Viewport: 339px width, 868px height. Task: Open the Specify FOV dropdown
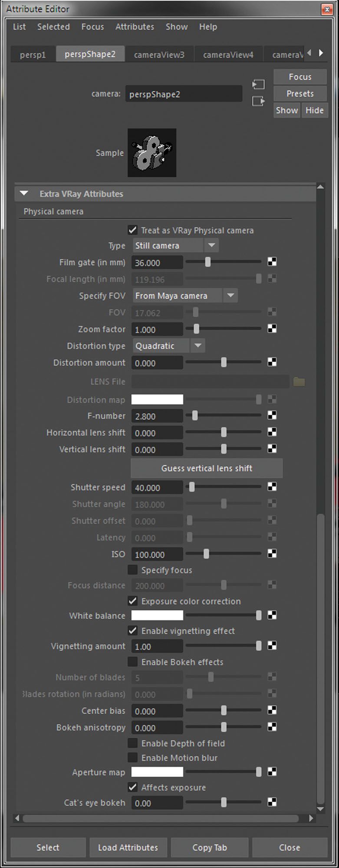click(184, 296)
